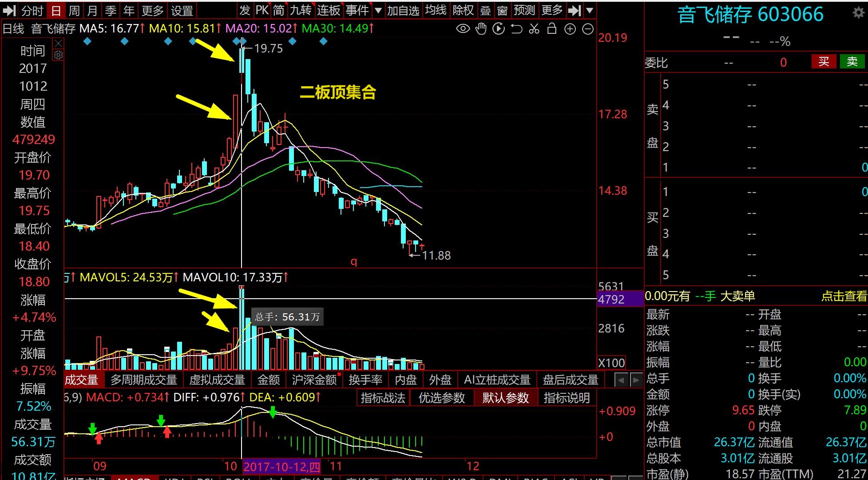
Task: Click the undo arrow icon
Action: click(516, 29)
